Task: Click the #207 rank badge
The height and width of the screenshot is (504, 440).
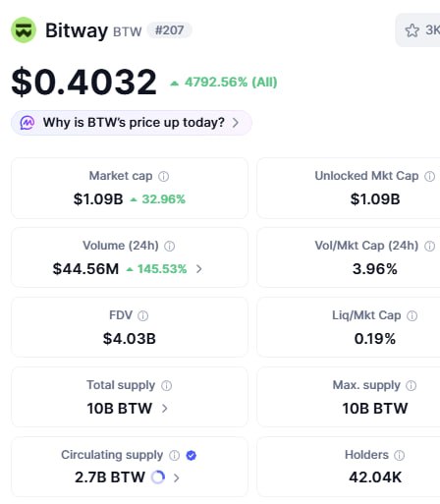Action: click(x=169, y=30)
